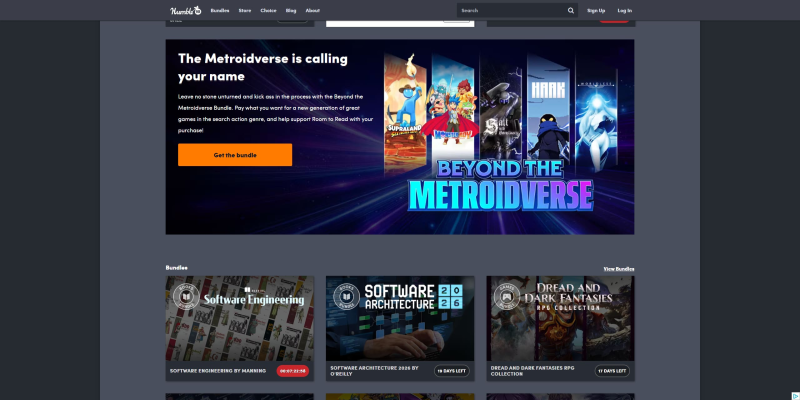Click the Books Bundle badge on Software Architecture
This screenshot has width=800, height=400.
[x=346, y=296]
